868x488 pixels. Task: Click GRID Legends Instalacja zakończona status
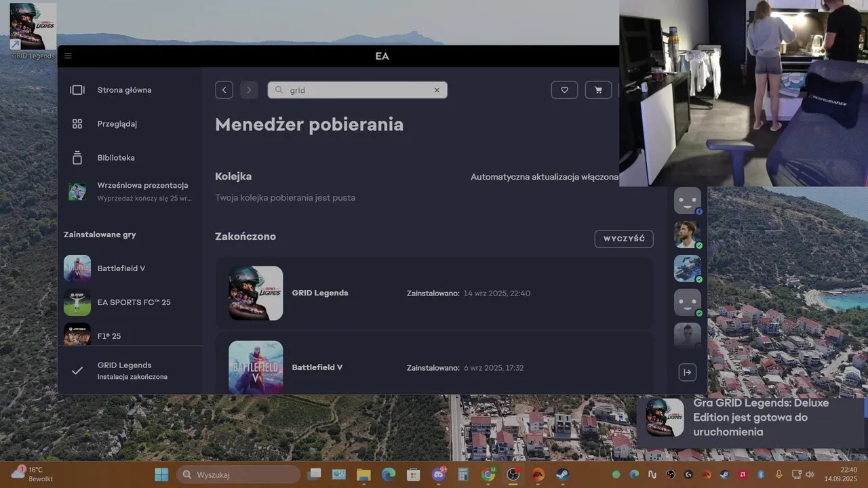[130, 370]
